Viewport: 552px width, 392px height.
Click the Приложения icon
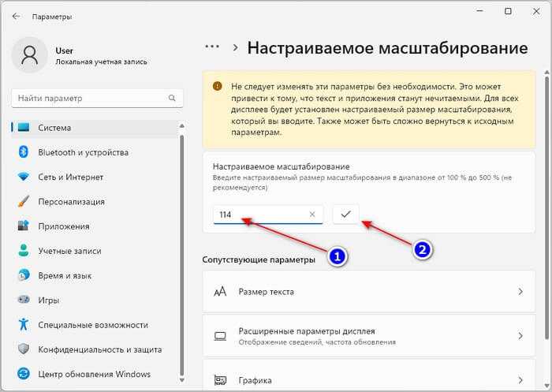click(x=24, y=226)
